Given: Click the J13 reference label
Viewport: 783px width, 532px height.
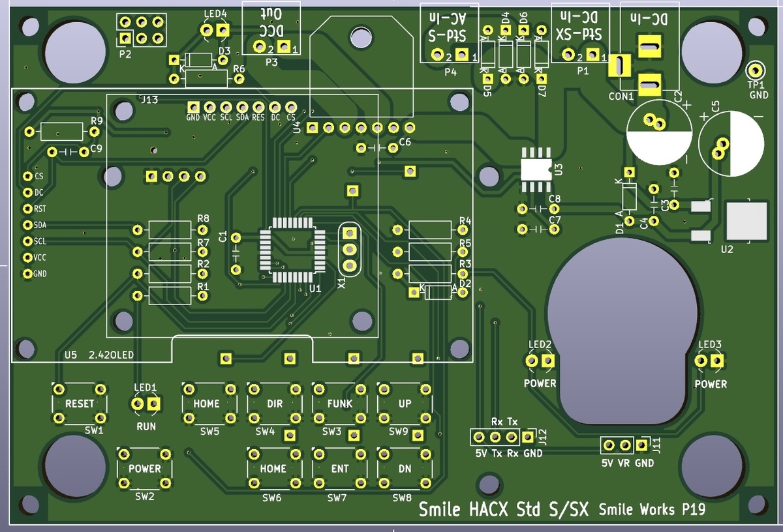Looking at the screenshot, I should [149, 100].
